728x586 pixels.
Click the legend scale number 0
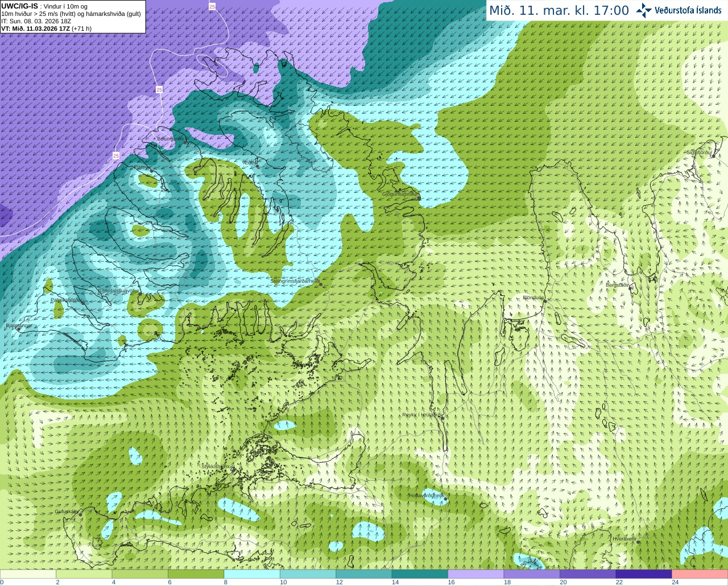pos(2,582)
